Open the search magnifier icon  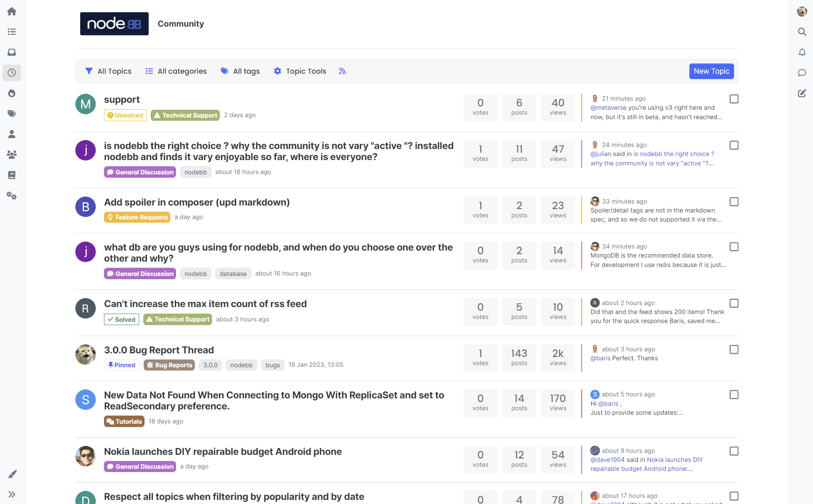[802, 32]
